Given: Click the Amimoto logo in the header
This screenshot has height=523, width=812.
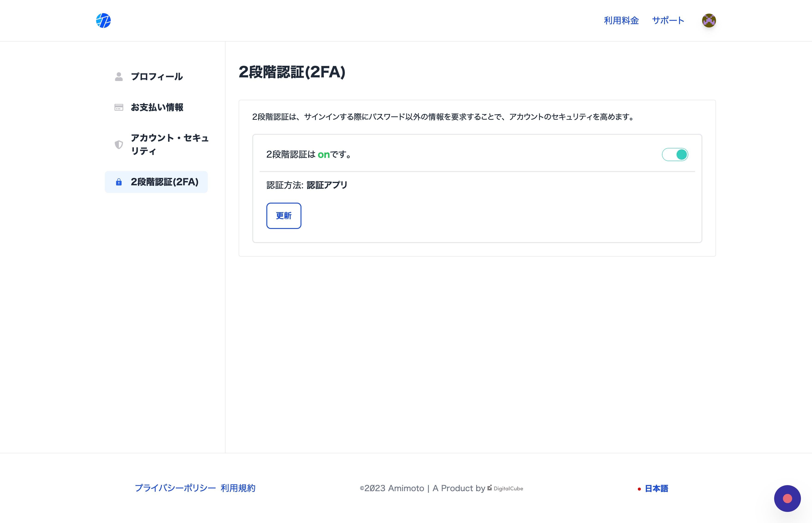Looking at the screenshot, I should [104, 21].
